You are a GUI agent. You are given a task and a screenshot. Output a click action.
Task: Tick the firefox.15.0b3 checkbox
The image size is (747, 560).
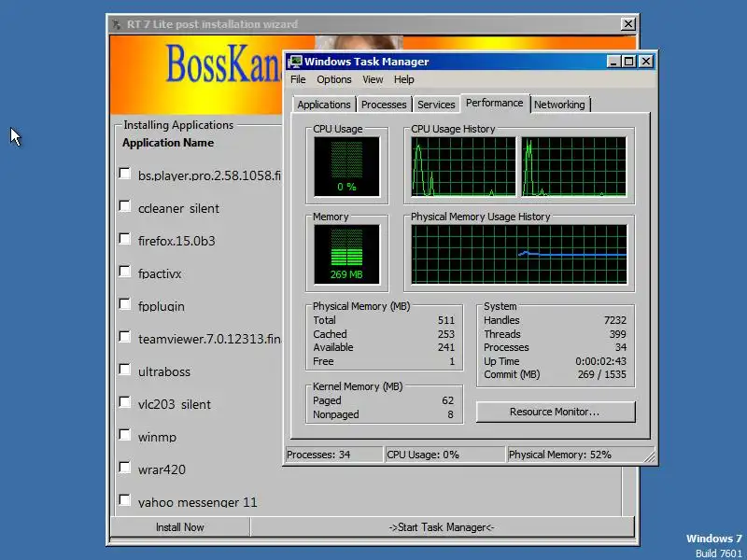coord(125,239)
